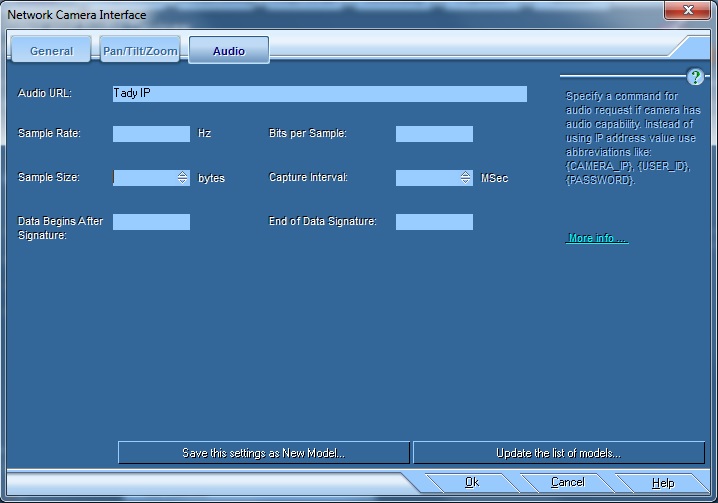Screen dimensions: 718x503
Task: Increase Sample Size with up arrow
Action: click(x=183, y=174)
